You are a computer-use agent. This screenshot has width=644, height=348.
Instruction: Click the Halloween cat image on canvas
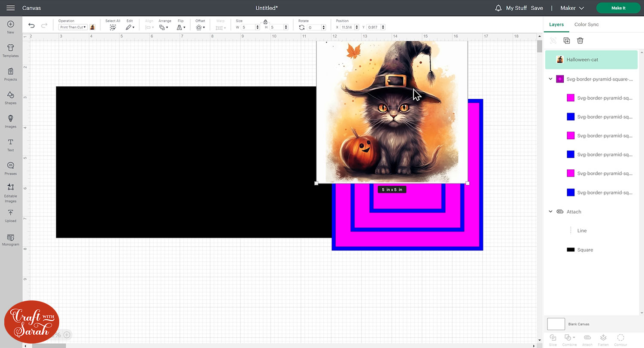point(392,112)
